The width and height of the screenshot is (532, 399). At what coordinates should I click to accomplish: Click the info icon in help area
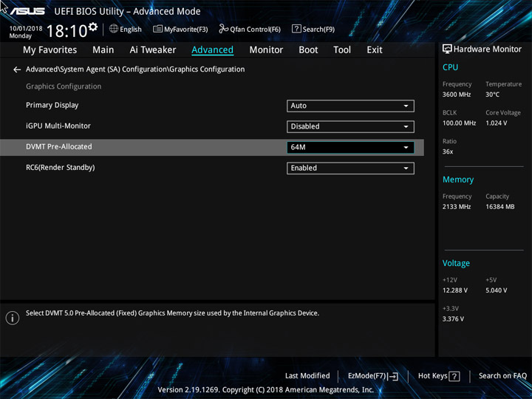point(13,318)
